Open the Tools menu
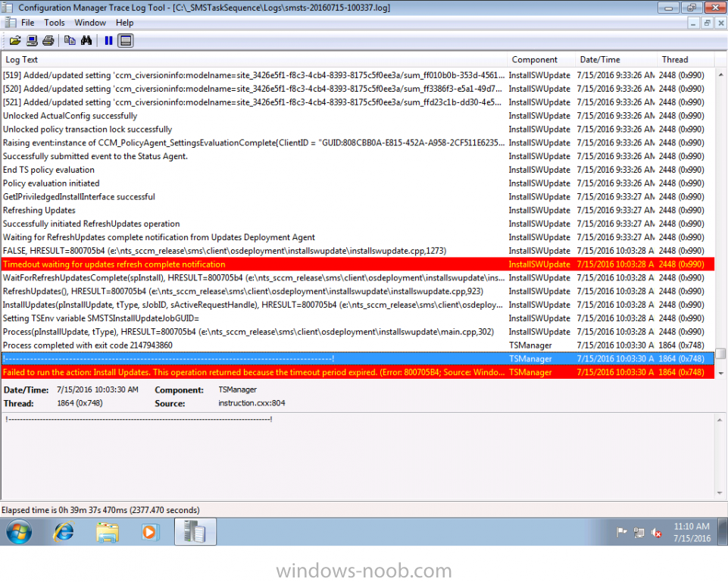Viewport: 728px width, 582px height. click(55, 23)
